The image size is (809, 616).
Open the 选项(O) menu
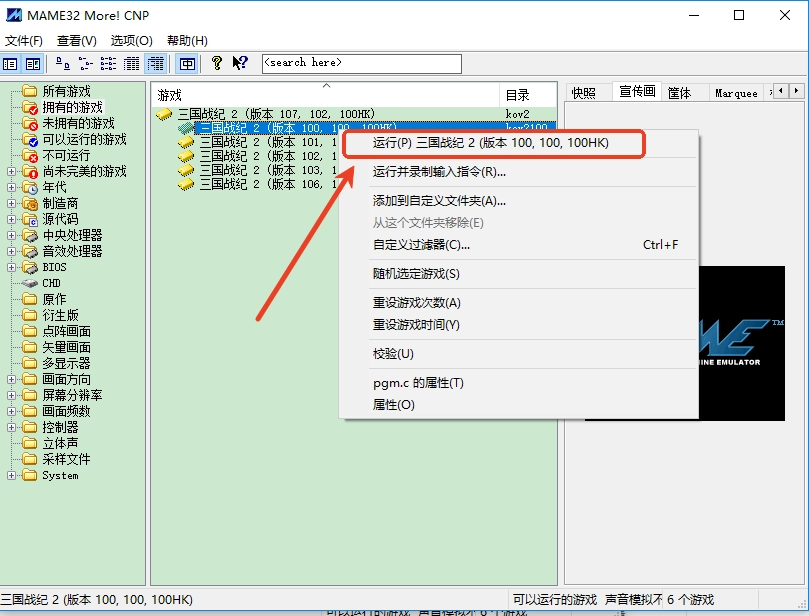131,41
